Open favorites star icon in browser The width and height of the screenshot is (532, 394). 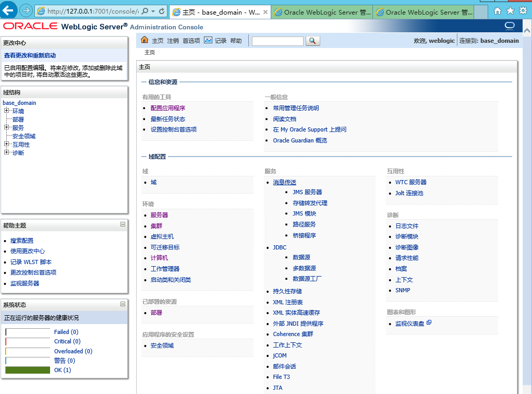510,11
